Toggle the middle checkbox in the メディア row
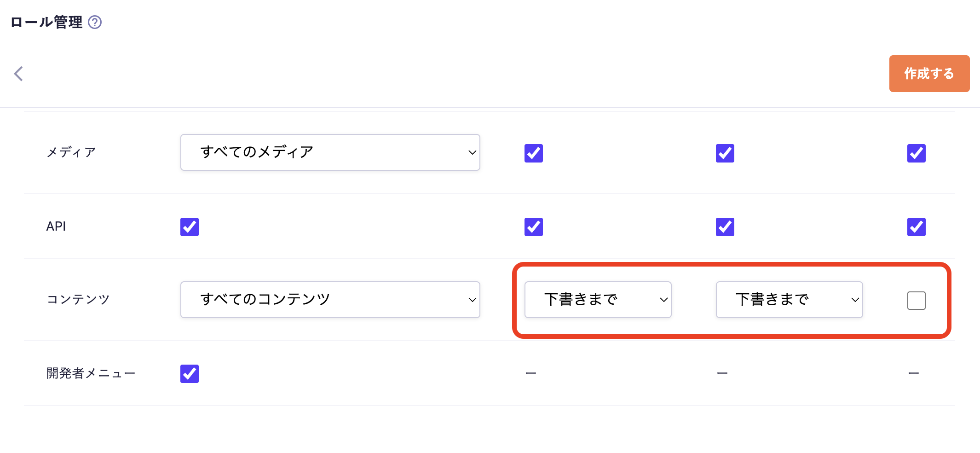This screenshot has height=453, width=980. click(x=725, y=153)
